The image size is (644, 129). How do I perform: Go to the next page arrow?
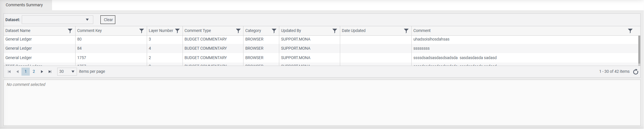point(42,72)
